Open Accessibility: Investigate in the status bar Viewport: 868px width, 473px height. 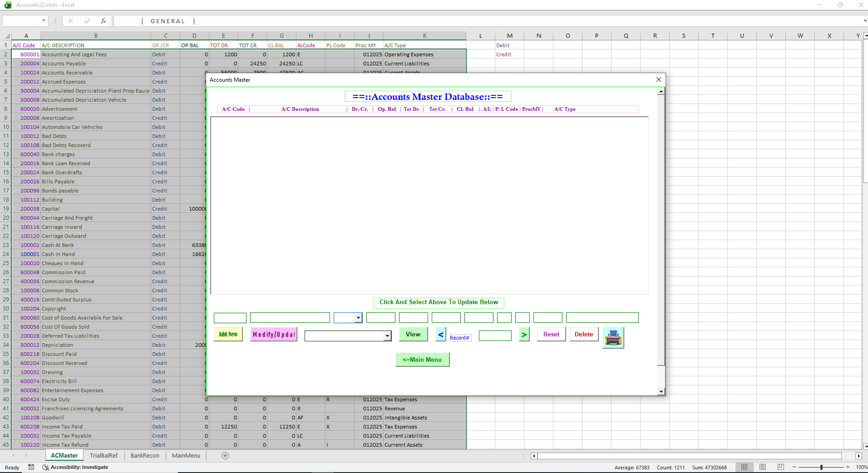pos(75,467)
